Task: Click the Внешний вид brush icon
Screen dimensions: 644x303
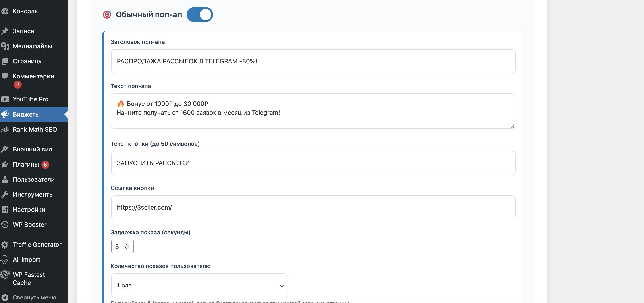Action: (4, 149)
